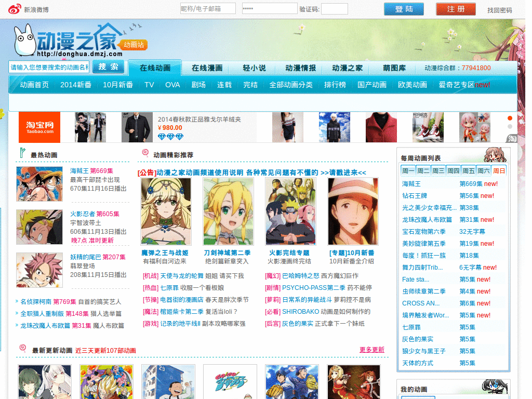This screenshot has height=399, width=532.
Task: Open the 火影忍者 thumbnail in 最热动画
Action: tap(39, 227)
